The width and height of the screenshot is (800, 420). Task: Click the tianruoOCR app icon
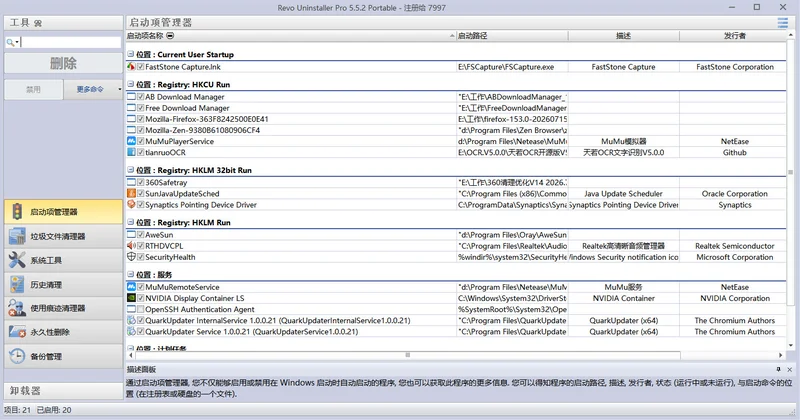131,152
